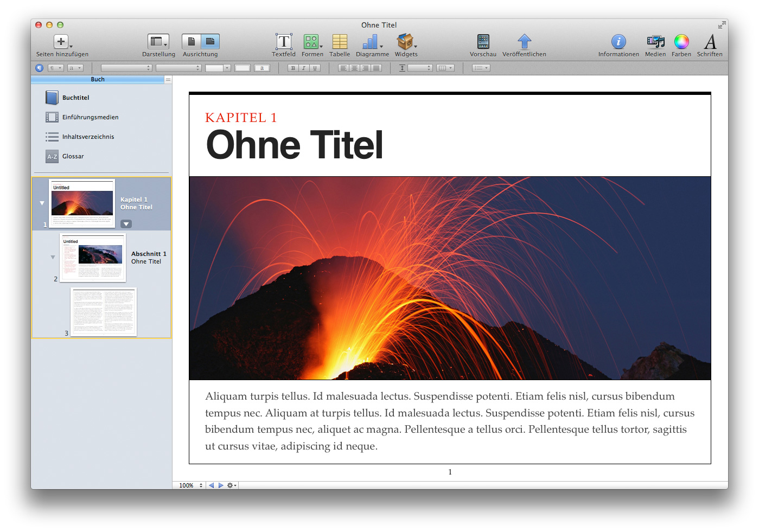
Task: Open the font typeface popup
Action: click(178, 68)
